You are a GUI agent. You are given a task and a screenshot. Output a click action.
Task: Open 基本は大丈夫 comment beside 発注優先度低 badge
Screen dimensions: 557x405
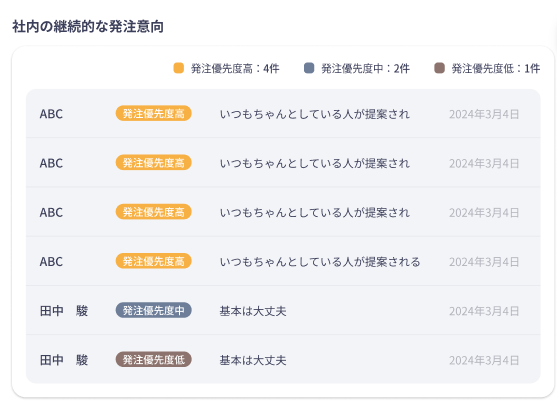[x=253, y=360]
